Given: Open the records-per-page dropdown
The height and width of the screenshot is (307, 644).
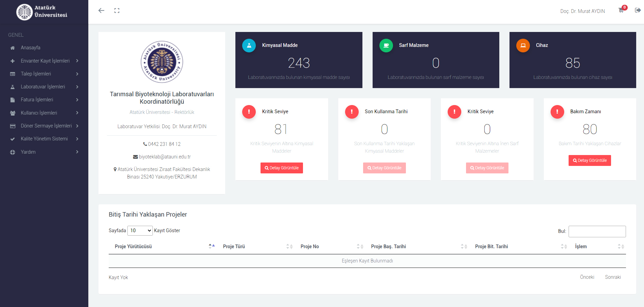Looking at the screenshot, I should 140,231.
